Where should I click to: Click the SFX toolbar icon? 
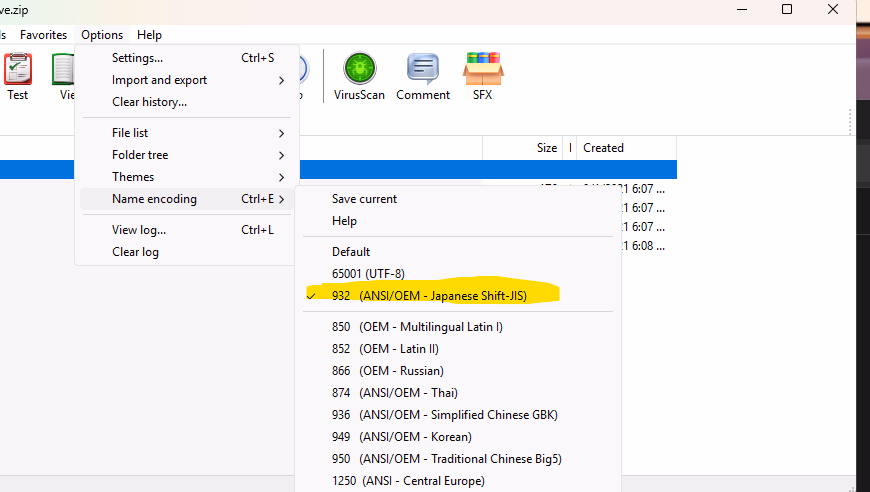pyautogui.click(x=482, y=76)
